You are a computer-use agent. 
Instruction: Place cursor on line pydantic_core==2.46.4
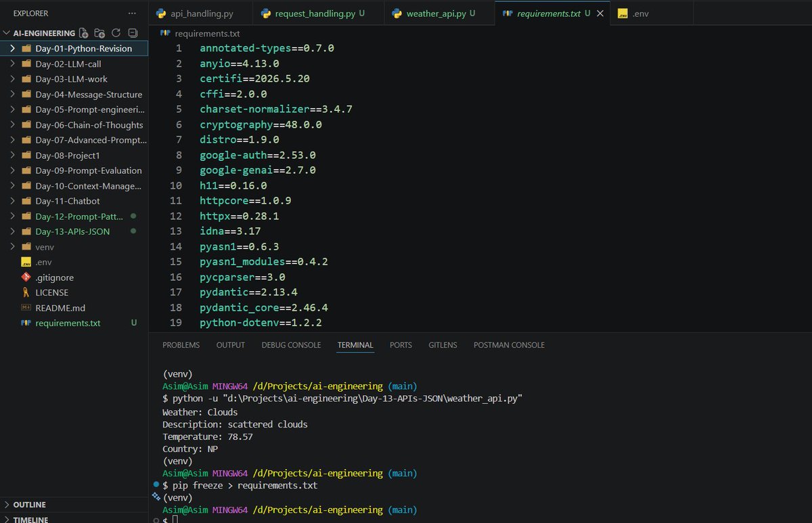click(x=264, y=307)
